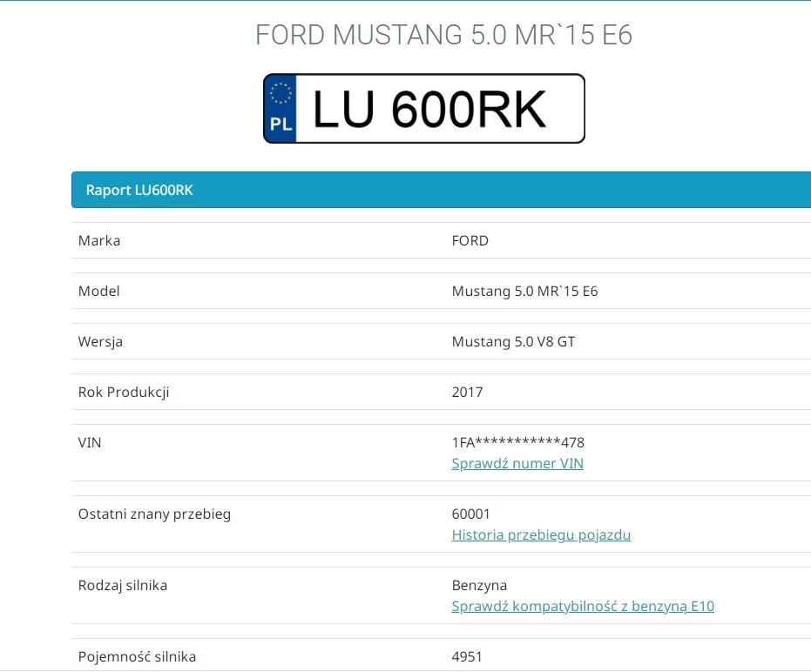Click the 'VIN' row label
The width and height of the screenshot is (811, 672).
pyautogui.click(x=90, y=442)
